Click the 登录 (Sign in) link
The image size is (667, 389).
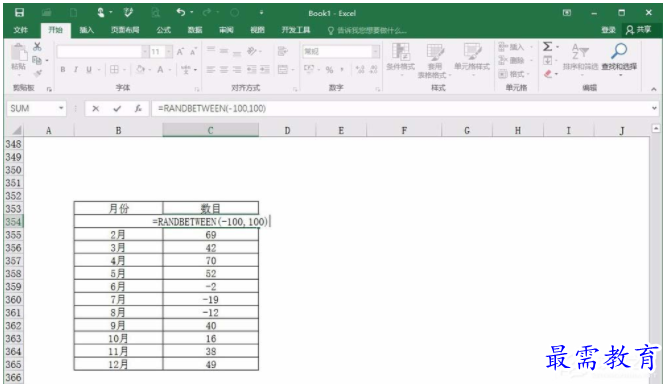(x=609, y=30)
